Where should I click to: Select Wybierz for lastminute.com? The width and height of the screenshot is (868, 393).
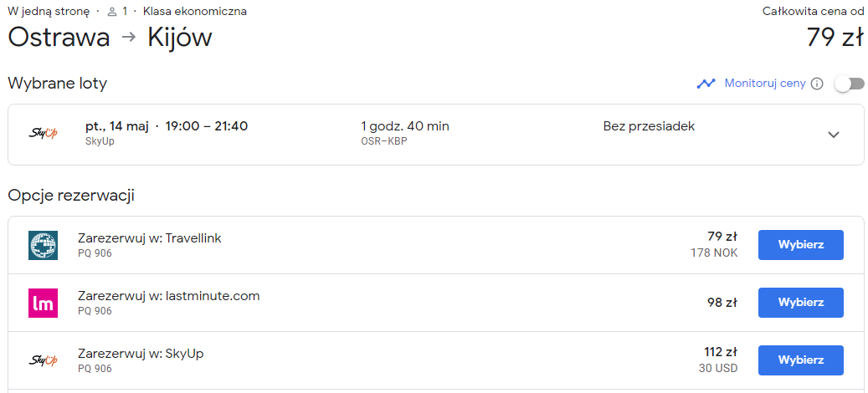pyautogui.click(x=800, y=303)
